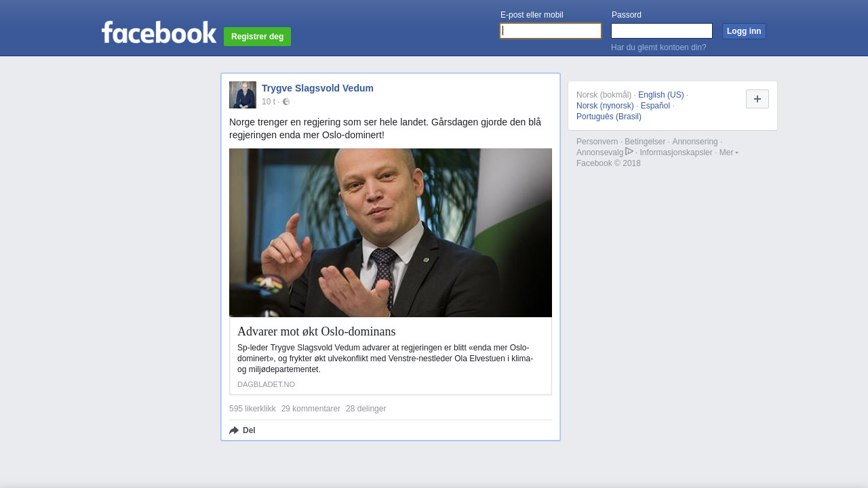Open Advarer mot økt Oslo-dominans headline

pyautogui.click(x=316, y=331)
